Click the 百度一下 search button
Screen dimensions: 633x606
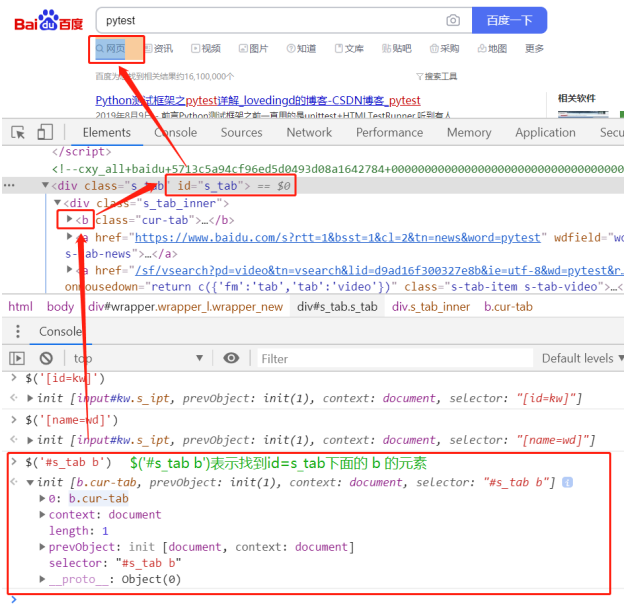(x=509, y=20)
